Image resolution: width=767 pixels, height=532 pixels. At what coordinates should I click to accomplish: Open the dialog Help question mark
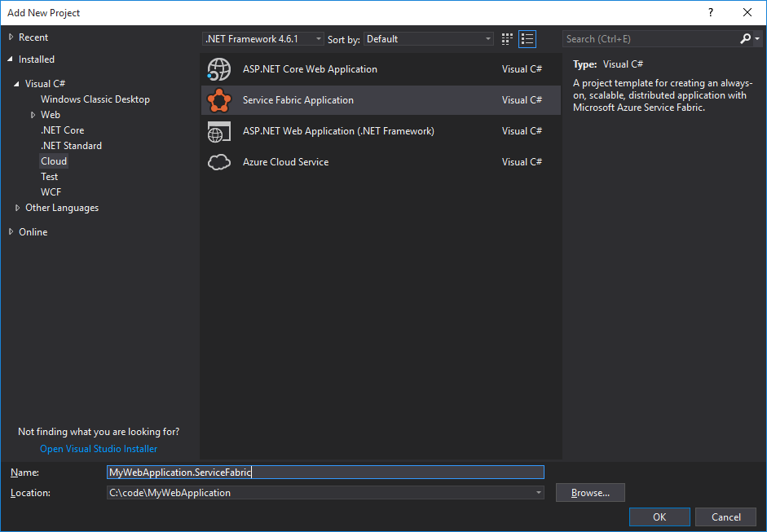coord(711,13)
